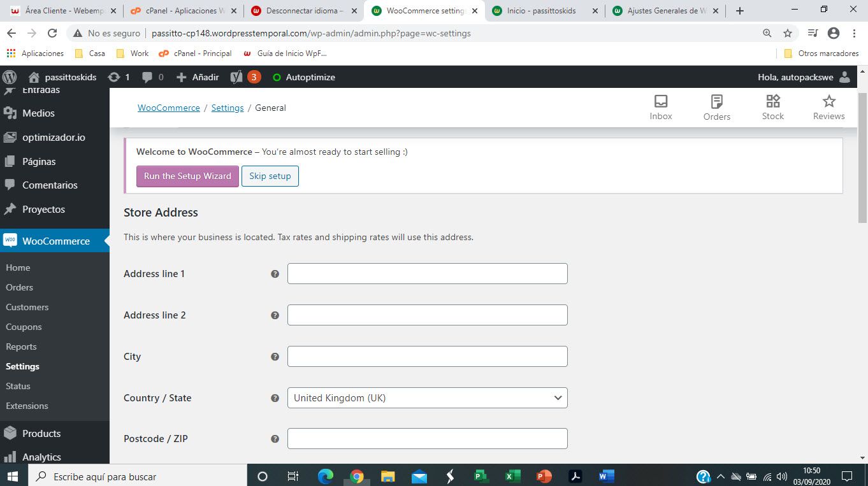Open Word from the taskbar
This screenshot has width=868, height=486.
click(606, 476)
